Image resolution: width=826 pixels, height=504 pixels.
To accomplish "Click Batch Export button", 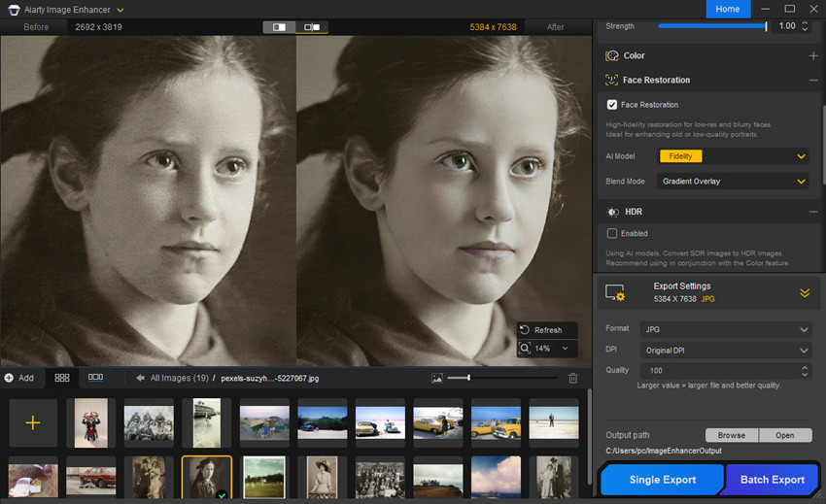I will point(773,480).
